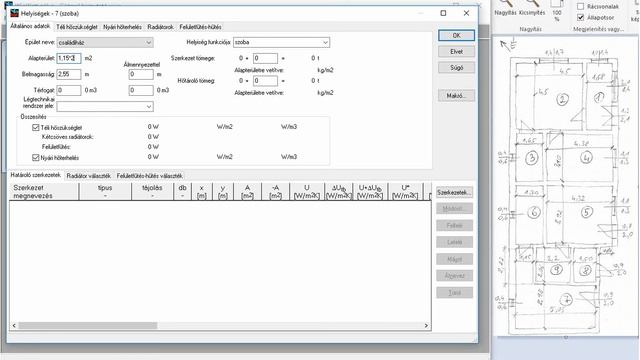Click the Szerkezet tömege input field
Viewport: 640px width, 360px height.
265,58
